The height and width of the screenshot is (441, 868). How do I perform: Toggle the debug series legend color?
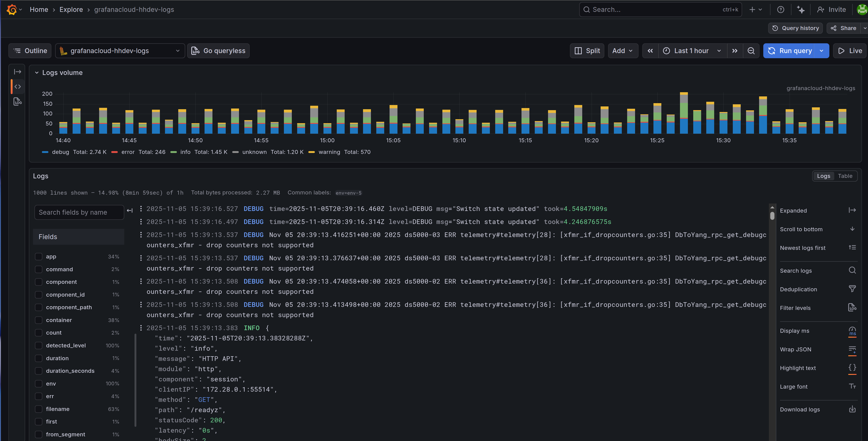(x=45, y=152)
